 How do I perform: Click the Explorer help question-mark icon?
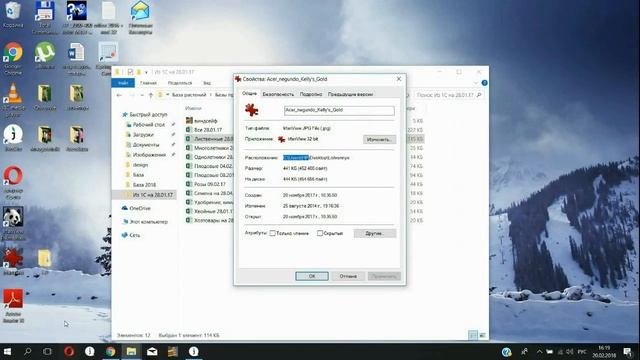pos(484,83)
